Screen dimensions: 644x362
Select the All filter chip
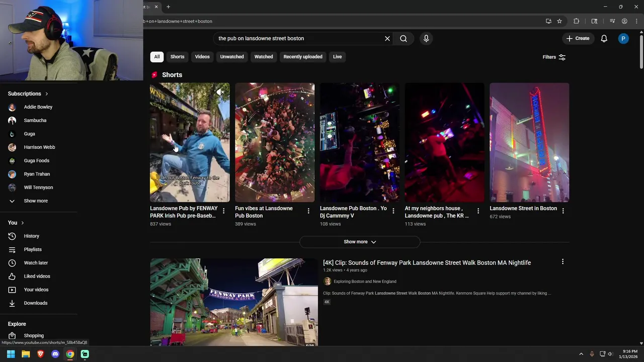coord(157,57)
